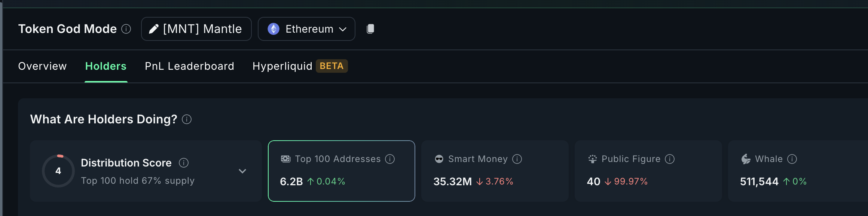The width and height of the screenshot is (868, 216).
Task: Copy token address using clipboard icon
Action: (x=370, y=29)
